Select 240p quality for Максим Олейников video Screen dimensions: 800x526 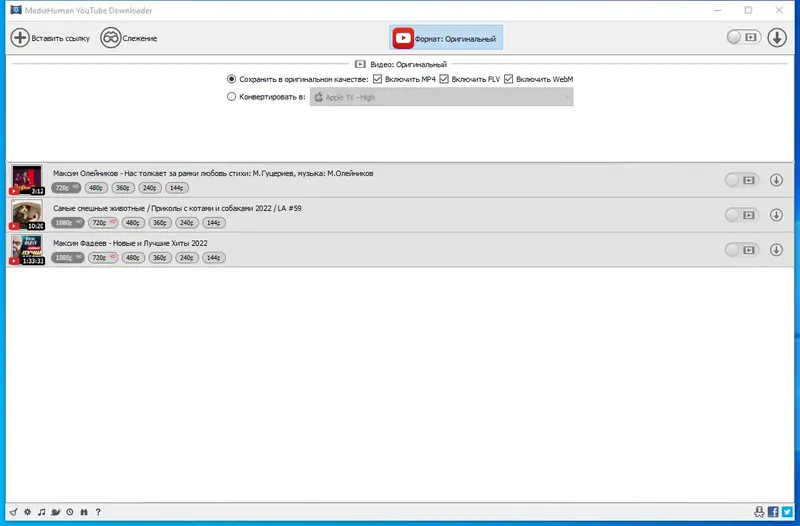[150, 188]
